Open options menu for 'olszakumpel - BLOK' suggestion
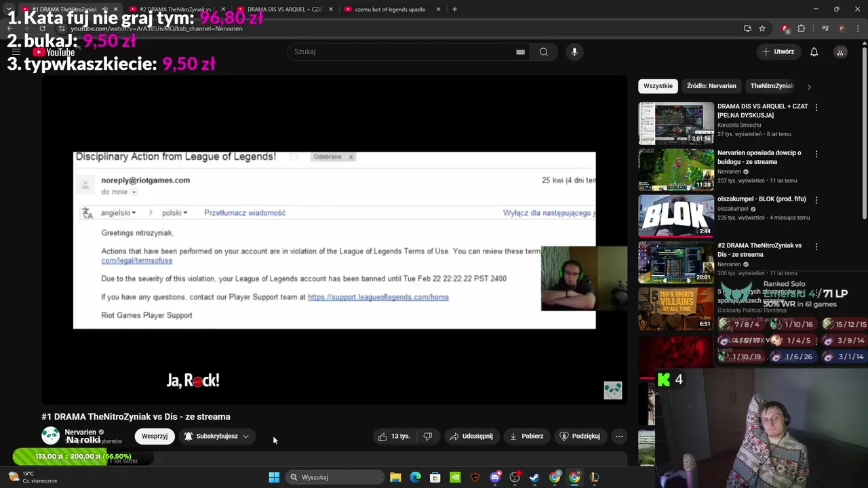The image size is (868, 488). 816,200
